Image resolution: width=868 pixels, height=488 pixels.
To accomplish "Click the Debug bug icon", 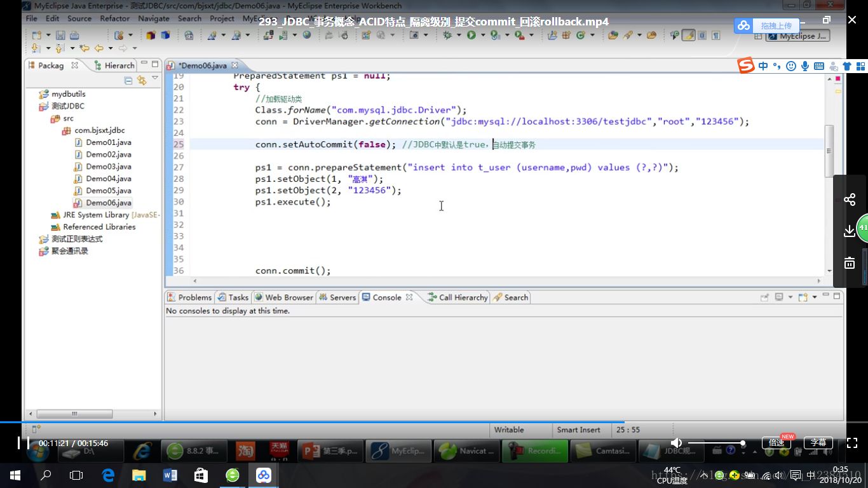I will point(448,36).
